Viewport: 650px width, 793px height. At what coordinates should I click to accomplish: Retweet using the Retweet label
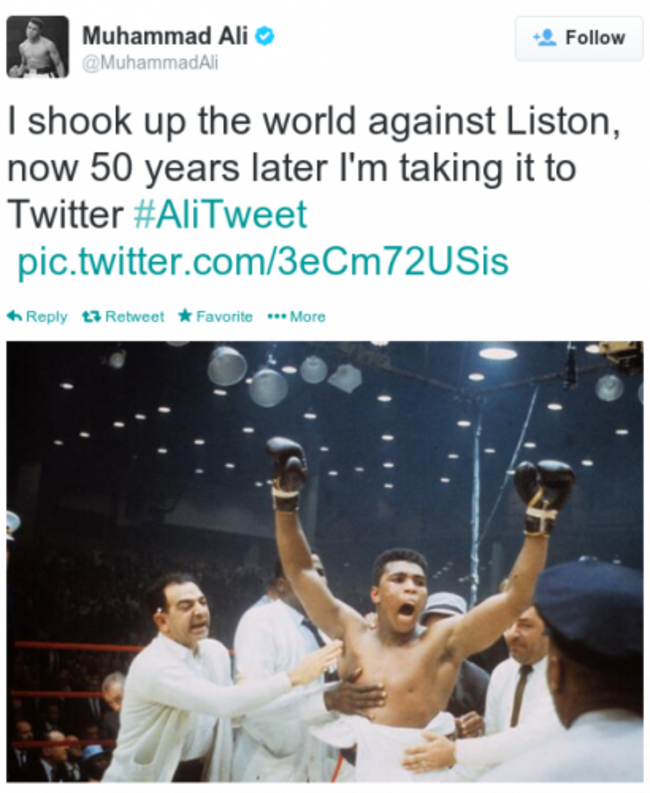pyautogui.click(x=134, y=316)
